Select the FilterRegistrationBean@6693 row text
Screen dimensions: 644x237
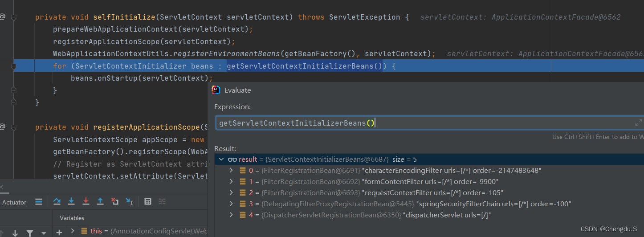(376, 192)
